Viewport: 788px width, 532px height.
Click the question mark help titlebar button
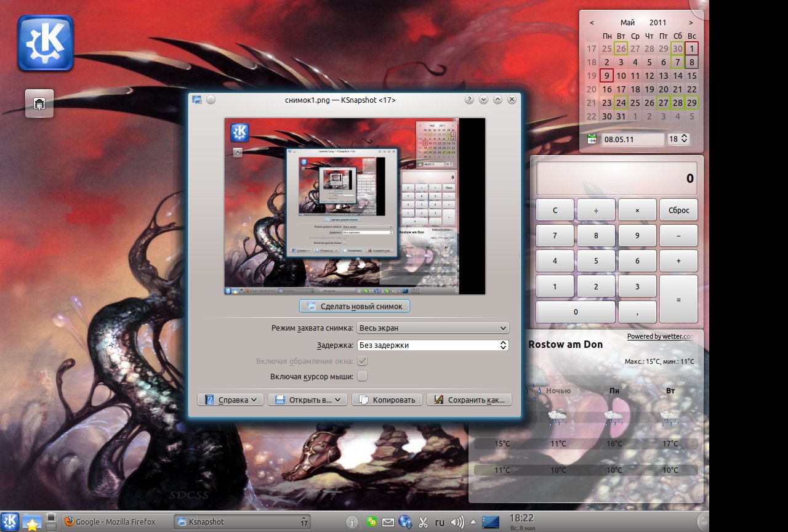[x=469, y=100]
